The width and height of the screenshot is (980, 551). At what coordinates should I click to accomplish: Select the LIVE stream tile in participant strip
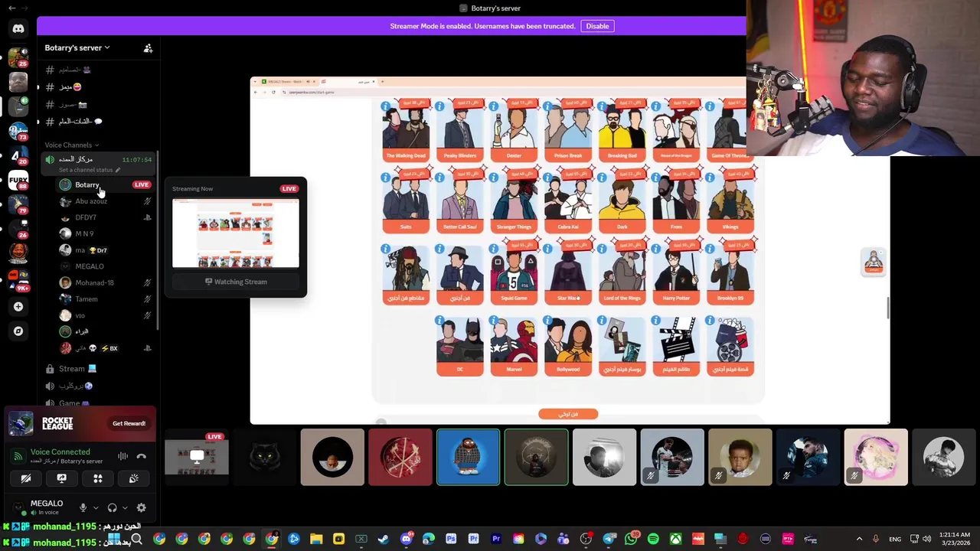197,458
